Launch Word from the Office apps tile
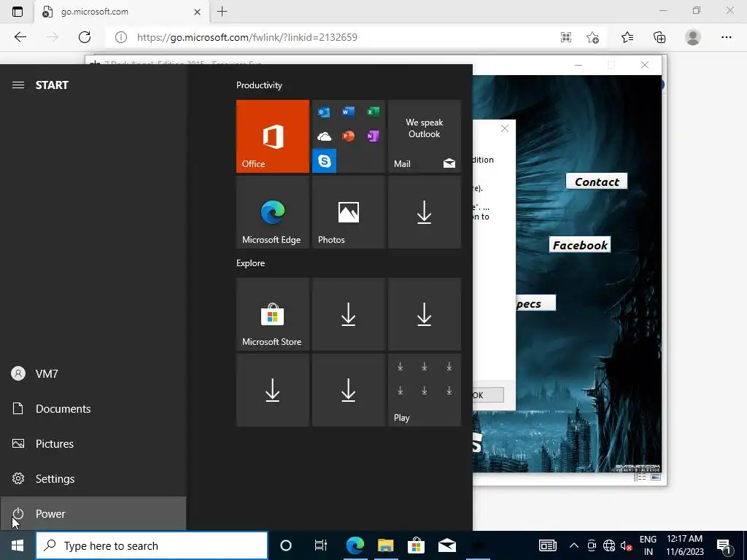The height and width of the screenshot is (560, 747). coord(348,112)
